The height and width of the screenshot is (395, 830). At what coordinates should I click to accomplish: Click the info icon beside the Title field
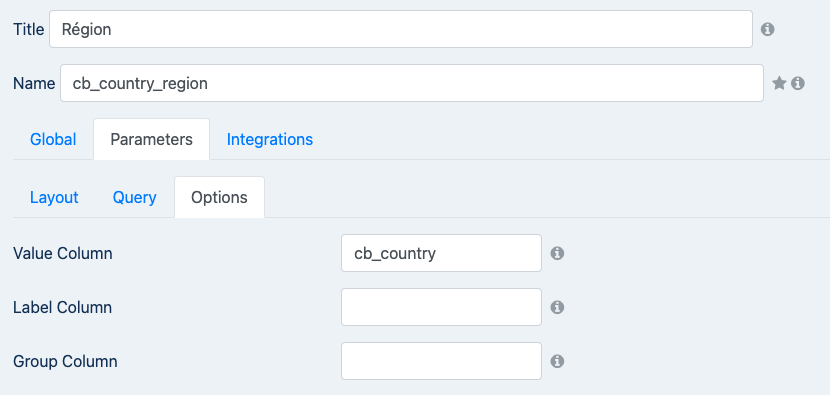(x=768, y=29)
